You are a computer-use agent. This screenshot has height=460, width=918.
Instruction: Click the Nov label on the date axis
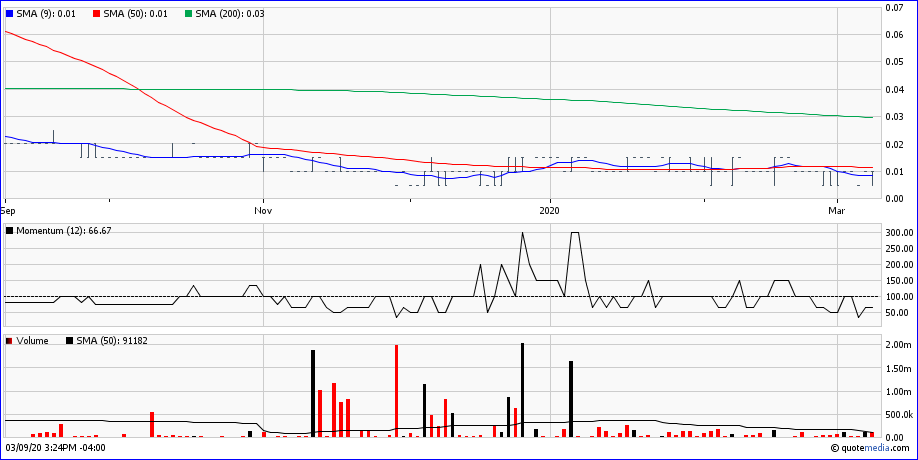[263, 211]
